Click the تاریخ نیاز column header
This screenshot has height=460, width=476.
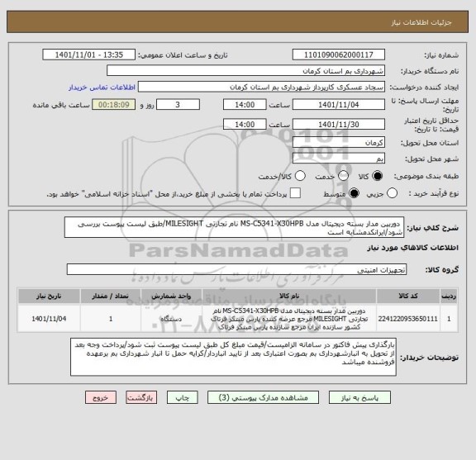[x=49, y=296]
